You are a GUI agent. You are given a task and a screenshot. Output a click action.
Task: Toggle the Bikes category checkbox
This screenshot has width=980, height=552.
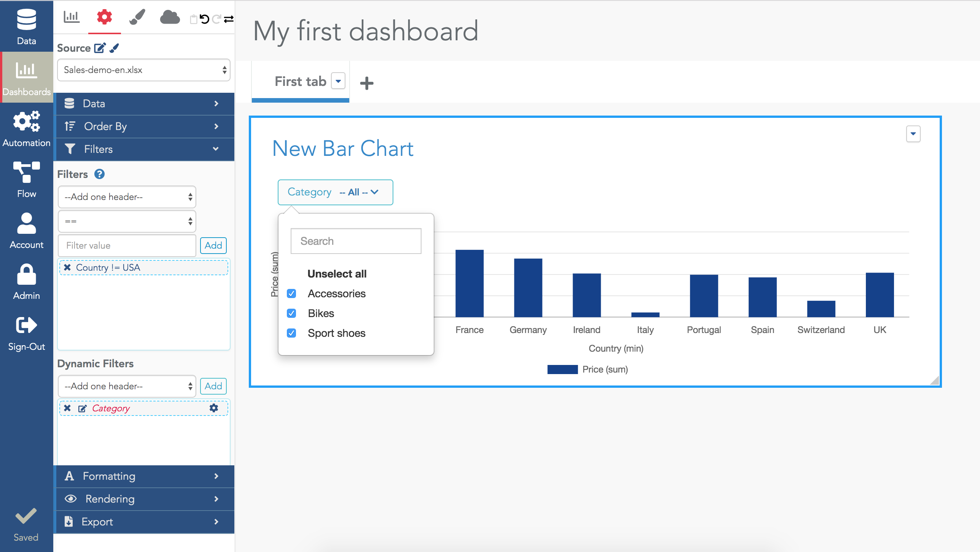click(x=291, y=312)
